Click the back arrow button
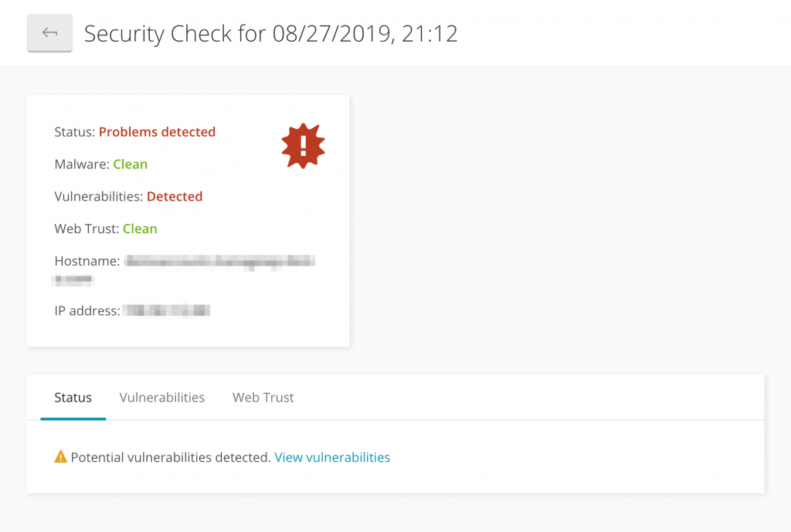The height and width of the screenshot is (532, 791). [49, 33]
